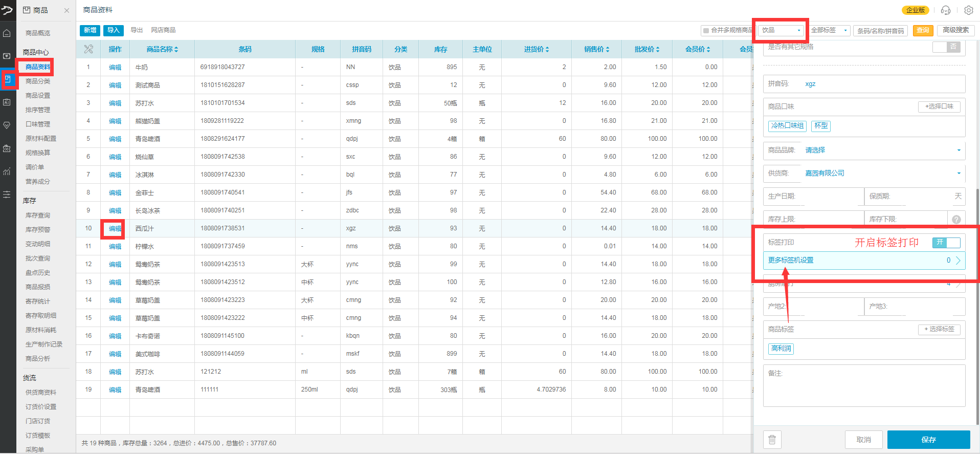Screen dimensions: 980x454
Task: Click the edit panel vertical scrollbar
Action: coord(977,307)
